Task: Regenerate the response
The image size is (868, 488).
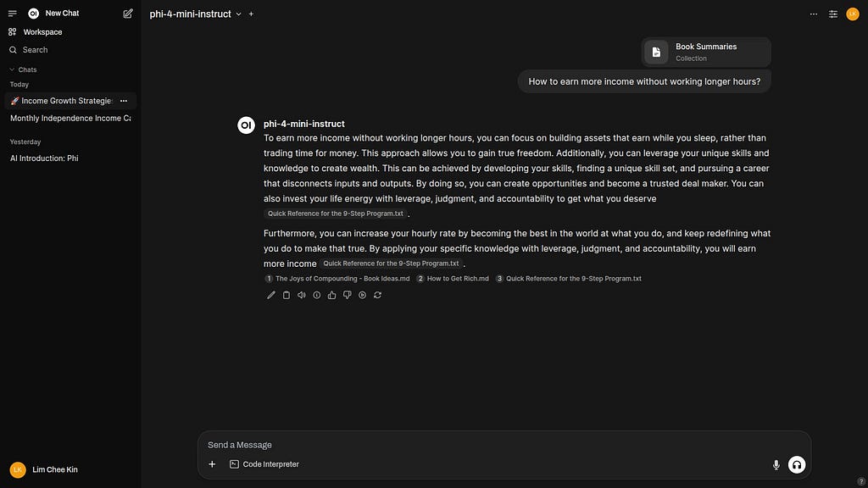Action: point(377,296)
